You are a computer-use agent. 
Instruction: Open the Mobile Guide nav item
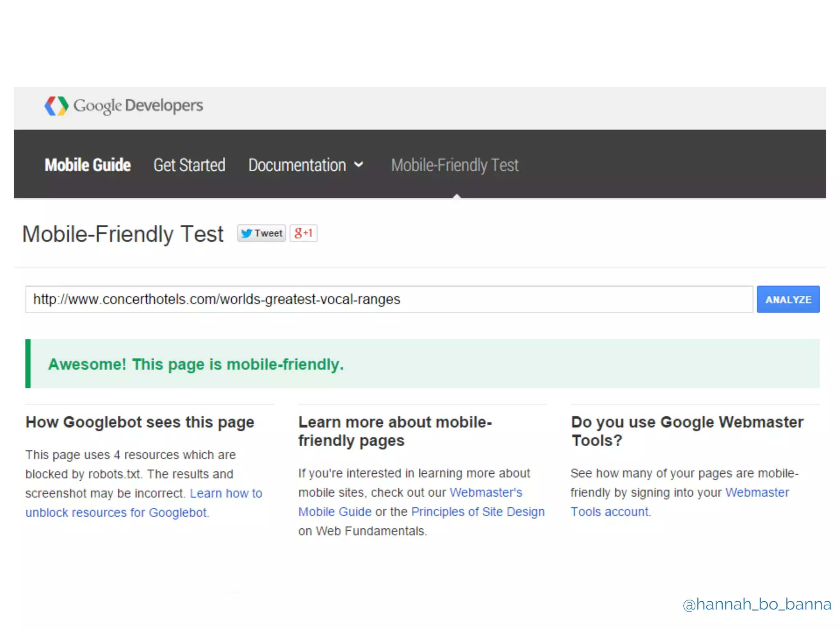[87, 165]
